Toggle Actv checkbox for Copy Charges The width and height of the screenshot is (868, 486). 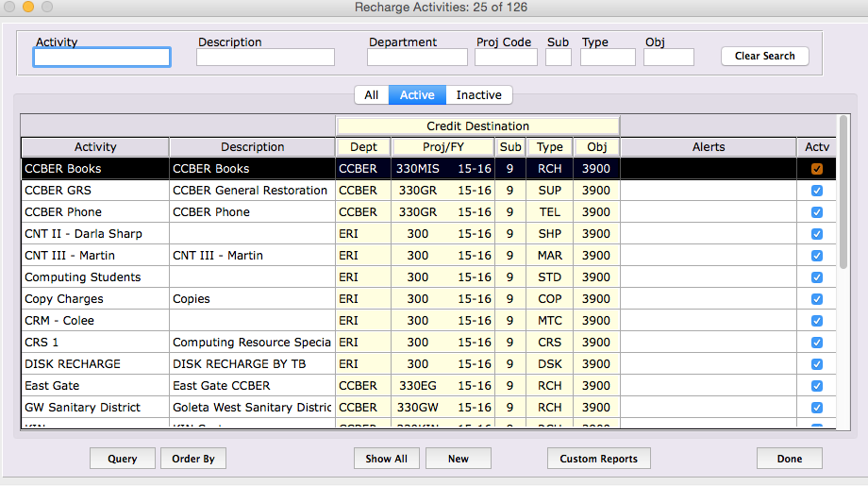816,299
